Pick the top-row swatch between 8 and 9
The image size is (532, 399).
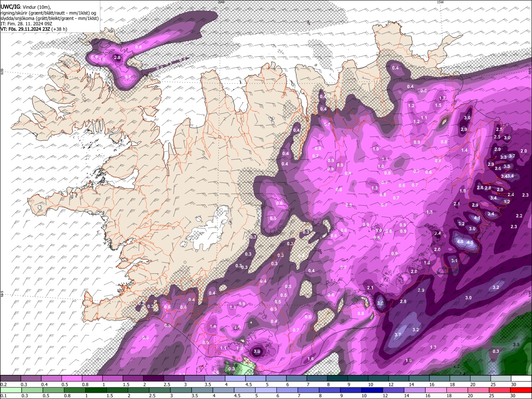click(x=337, y=378)
